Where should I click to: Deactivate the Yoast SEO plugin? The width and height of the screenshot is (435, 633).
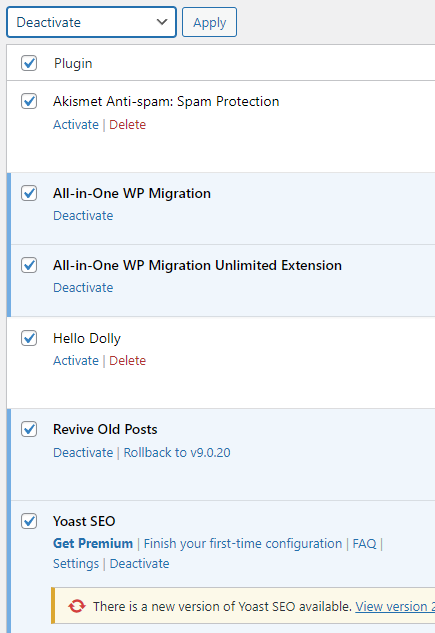point(140,564)
